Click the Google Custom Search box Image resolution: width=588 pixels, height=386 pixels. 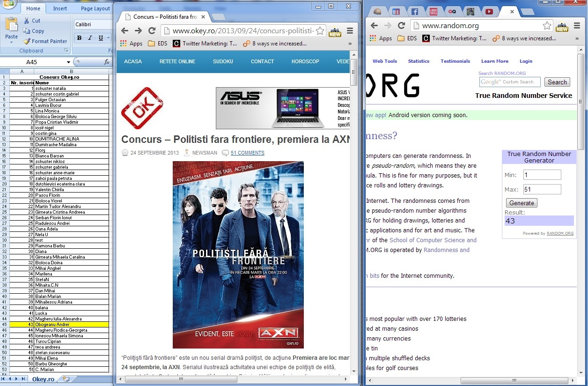point(510,82)
